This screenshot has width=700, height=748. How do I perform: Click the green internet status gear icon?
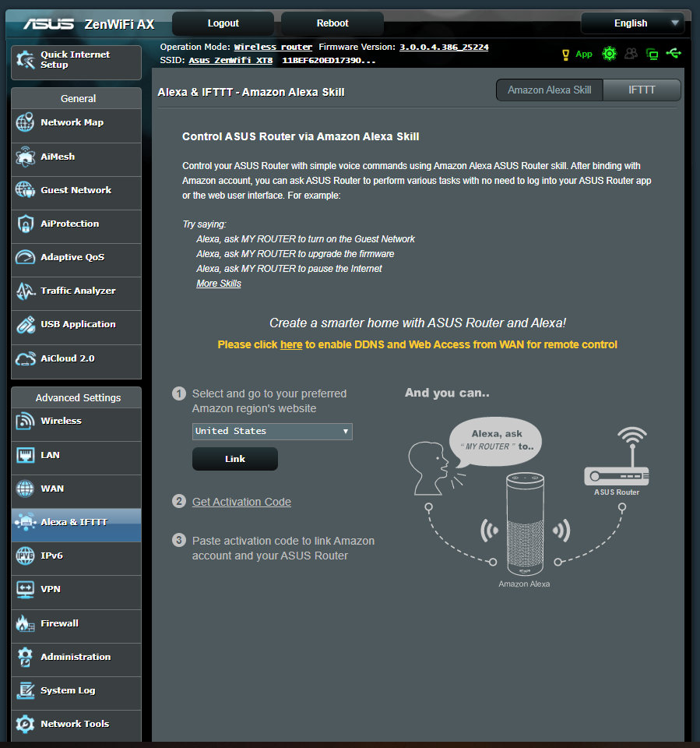pyautogui.click(x=609, y=54)
